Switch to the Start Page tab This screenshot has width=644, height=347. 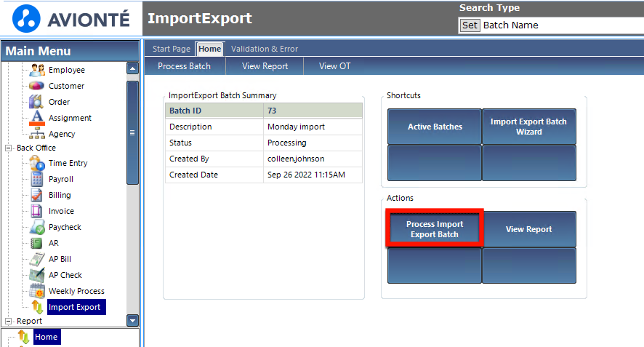pyautogui.click(x=172, y=49)
